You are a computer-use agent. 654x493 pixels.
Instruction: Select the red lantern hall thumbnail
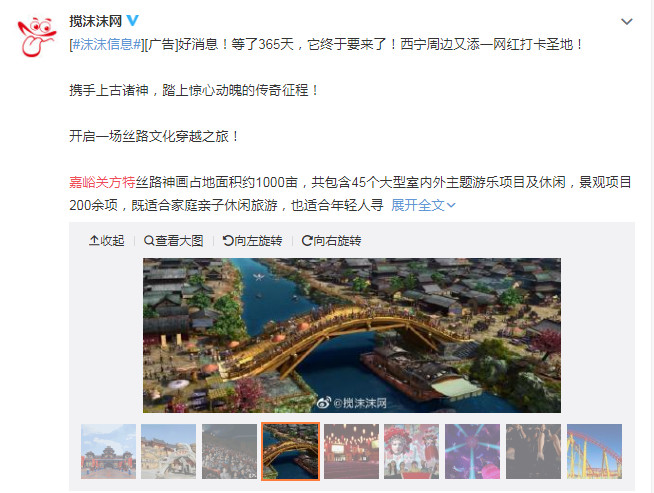coord(352,451)
